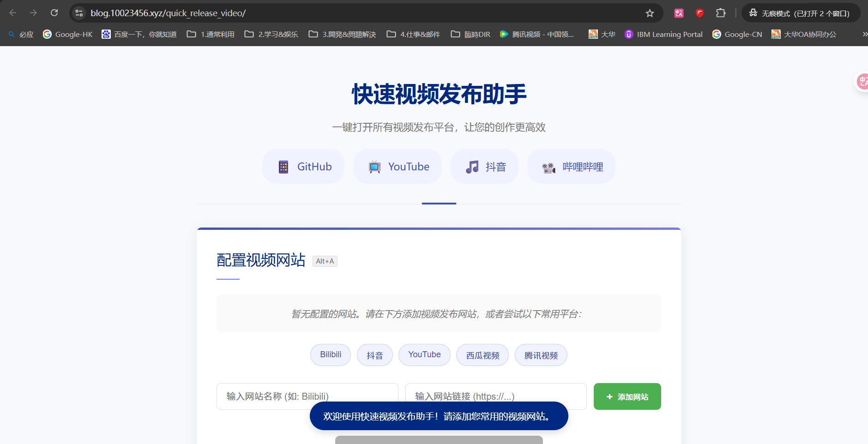
Task: Open the IBM Learning Portal bookmark
Action: click(x=663, y=34)
